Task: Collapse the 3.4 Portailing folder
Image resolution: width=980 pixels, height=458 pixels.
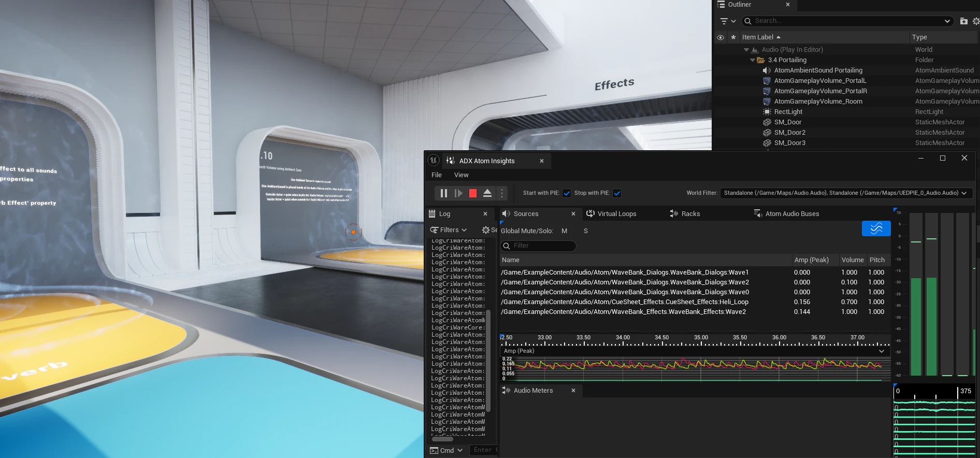Action: coord(753,60)
